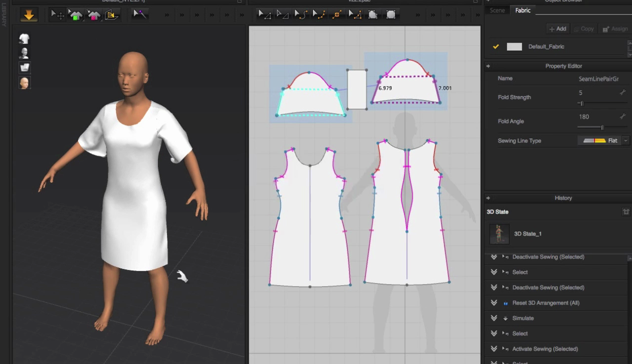Expand the Simulate history entry

click(494, 318)
